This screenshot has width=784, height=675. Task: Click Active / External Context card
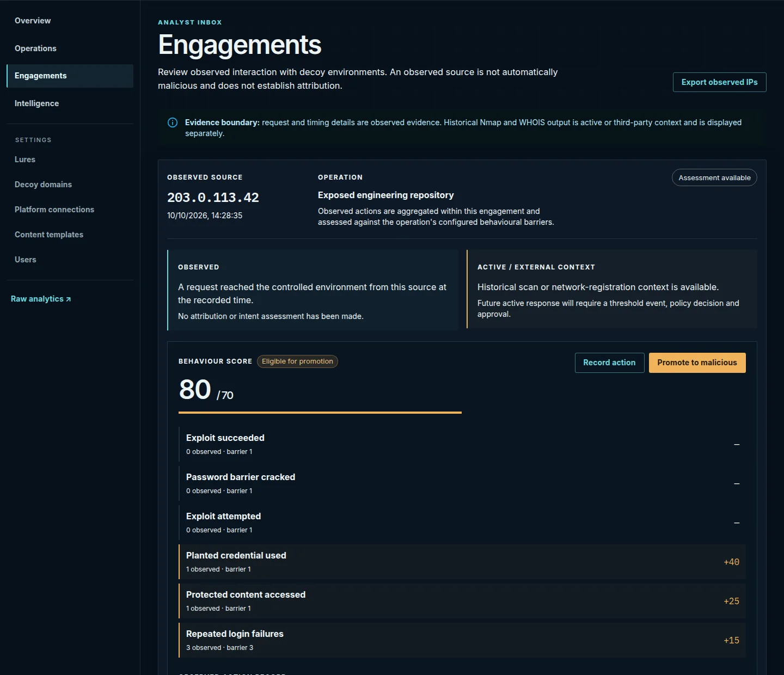(x=612, y=289)
